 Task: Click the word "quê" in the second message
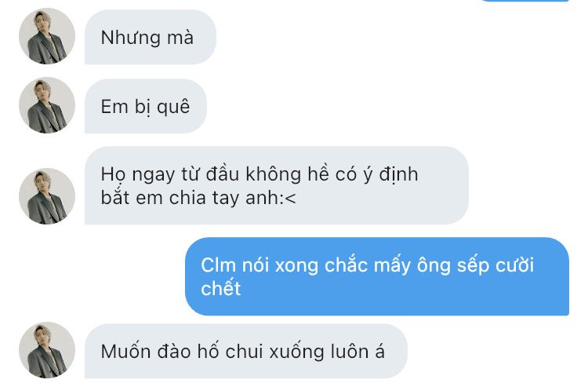point(173,107)
